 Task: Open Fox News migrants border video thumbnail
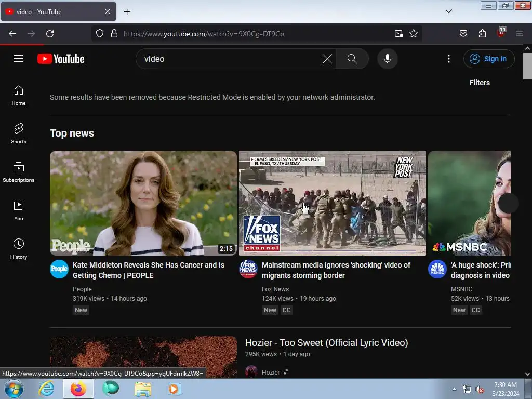point(332,203)
